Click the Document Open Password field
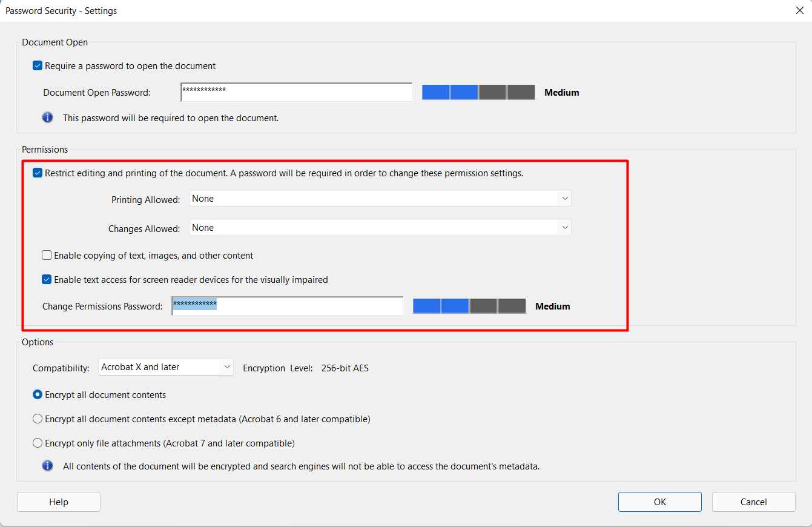This screenshot has width=812, height=527. tap(296, 91)
